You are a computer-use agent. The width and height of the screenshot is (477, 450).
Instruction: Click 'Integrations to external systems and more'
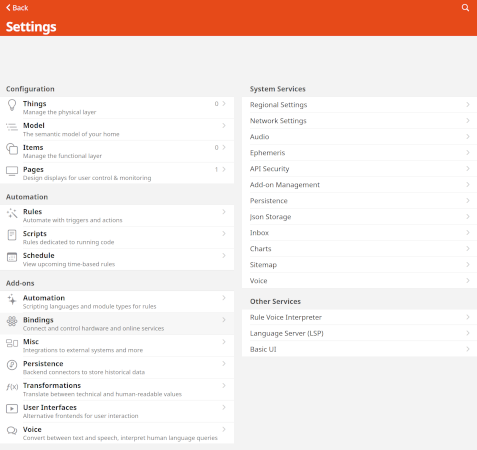click(x=83, y=350)
